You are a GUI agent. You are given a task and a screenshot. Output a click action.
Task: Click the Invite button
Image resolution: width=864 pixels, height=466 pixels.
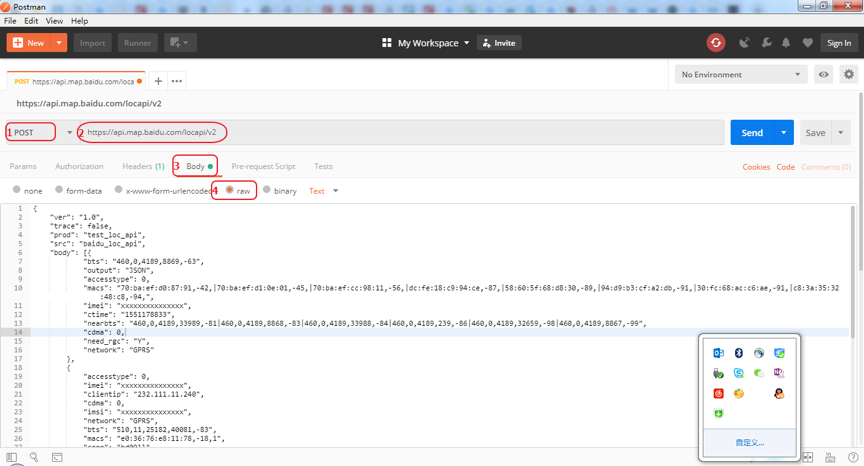click(499, 43)
